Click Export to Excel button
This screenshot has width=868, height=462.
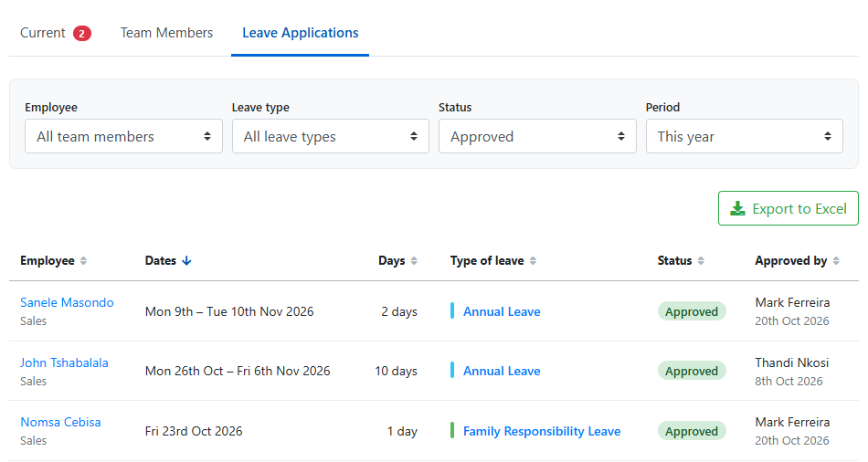coord(789,208)
